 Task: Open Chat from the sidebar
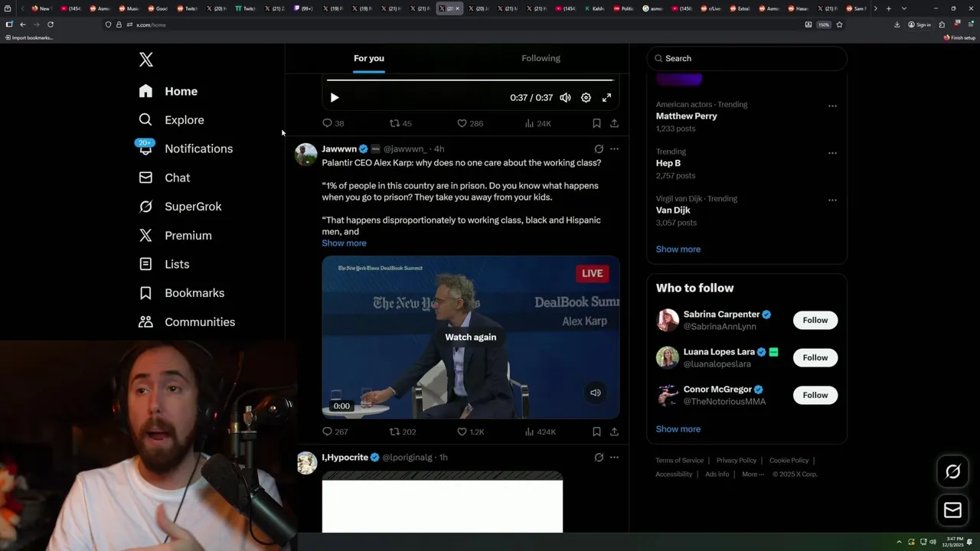[x=165, y=178]
